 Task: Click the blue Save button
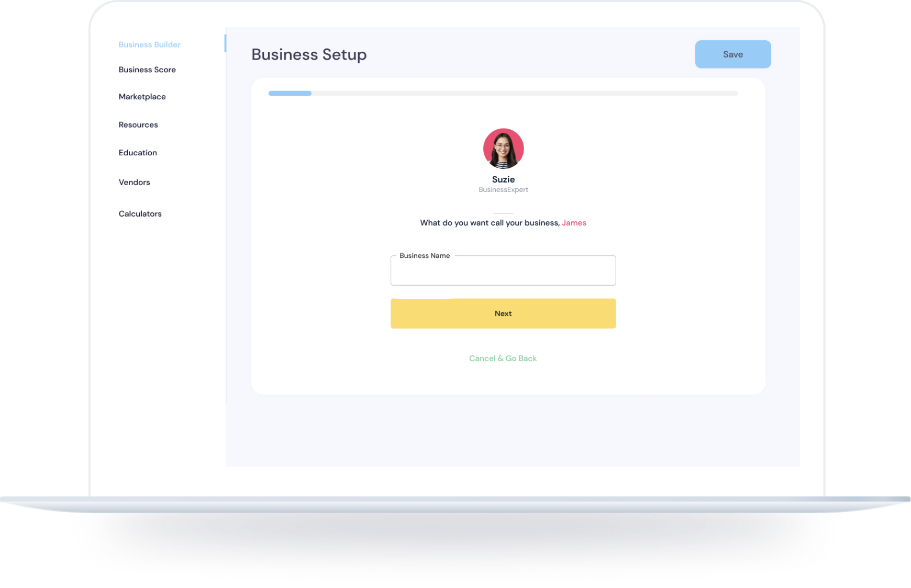(x=732, y=54)
